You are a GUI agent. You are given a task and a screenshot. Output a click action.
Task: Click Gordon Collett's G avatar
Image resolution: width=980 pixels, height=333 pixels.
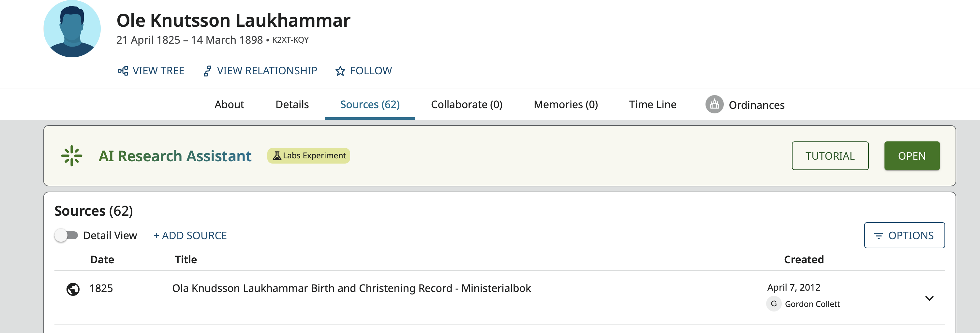(x=773, y=304)
